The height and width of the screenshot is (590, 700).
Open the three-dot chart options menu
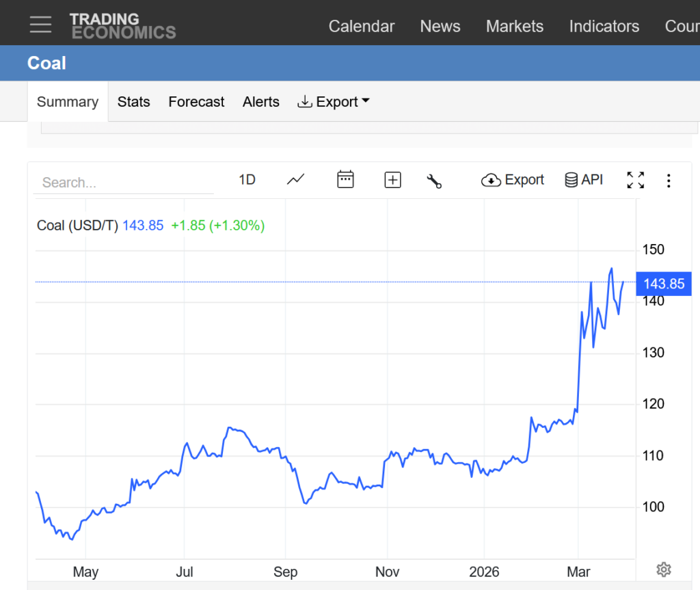click(x=669, y=180)
